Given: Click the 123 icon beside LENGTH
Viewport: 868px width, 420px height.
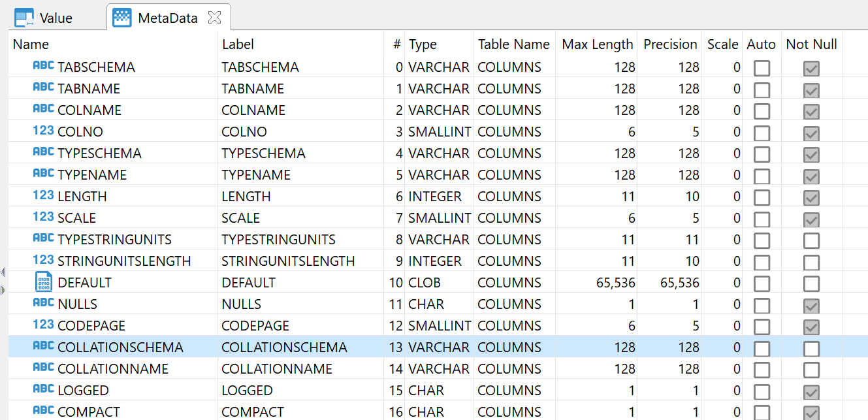Looking at the screenshot, I should click(43, 196).
